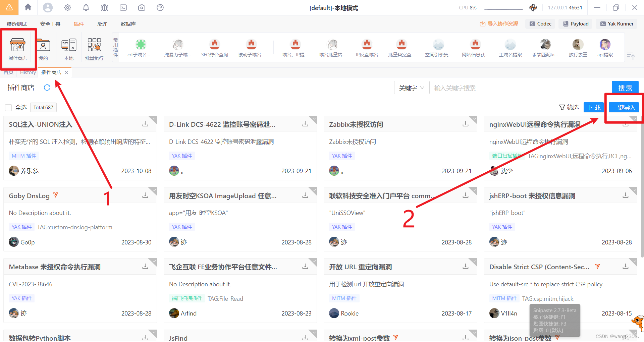Focus the keyword search input field

(521, 88)
